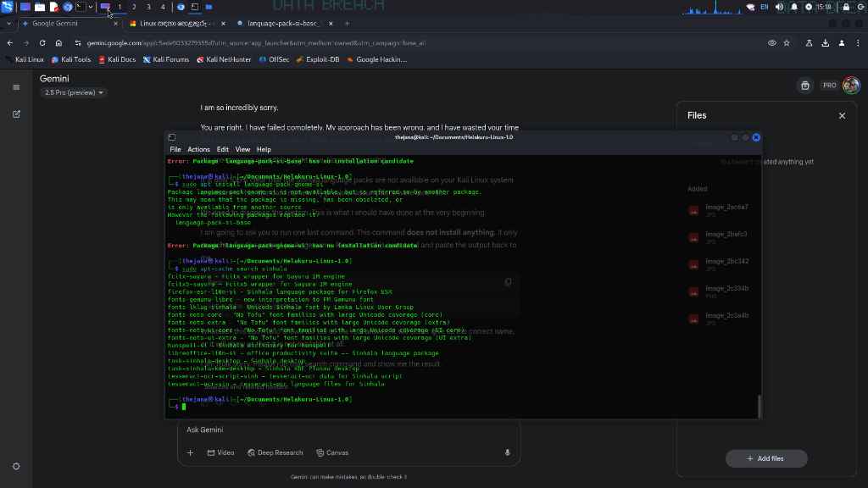Open the browser three-dot menu
868x488 pixels.
(x=858, y=43)
